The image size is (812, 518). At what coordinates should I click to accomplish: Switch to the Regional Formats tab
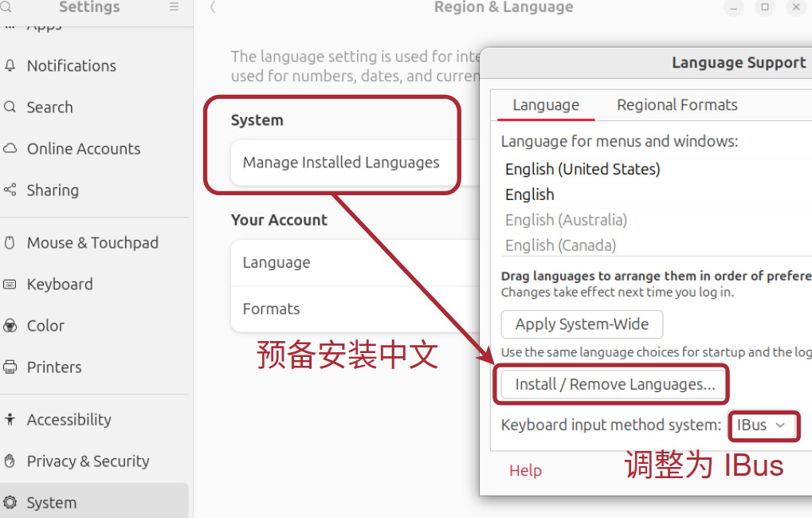pyautogui.click(x=677, y=105)
